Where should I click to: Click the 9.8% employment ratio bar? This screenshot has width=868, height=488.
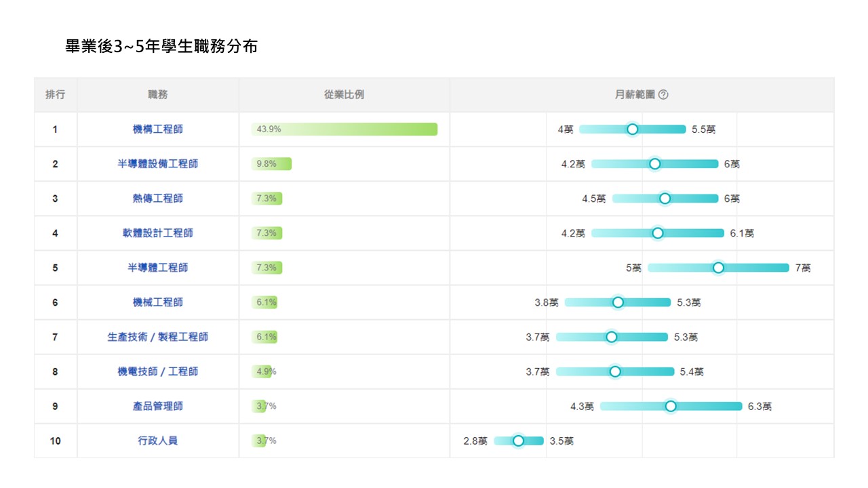pyautogui.click(x=271, y=164)
